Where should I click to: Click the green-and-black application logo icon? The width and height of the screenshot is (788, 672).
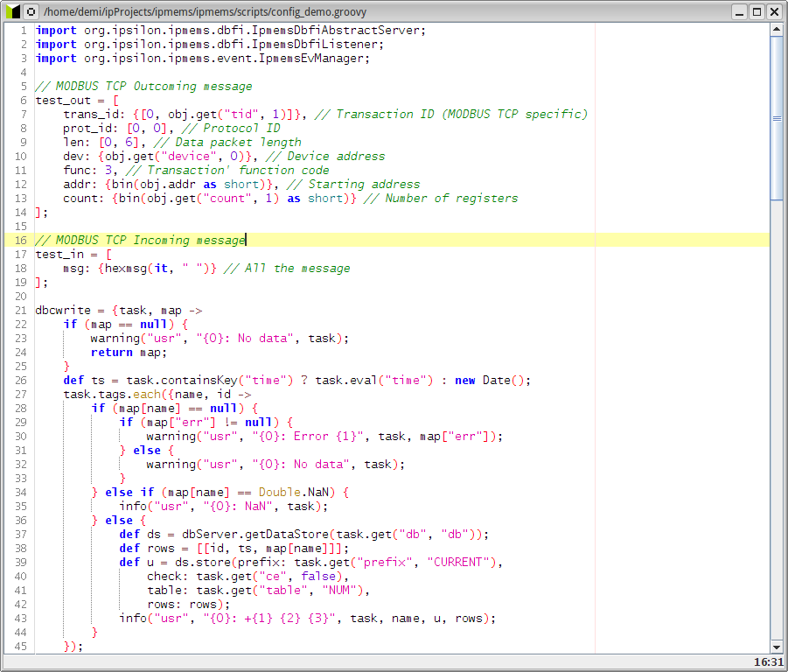tap(12, 11)
